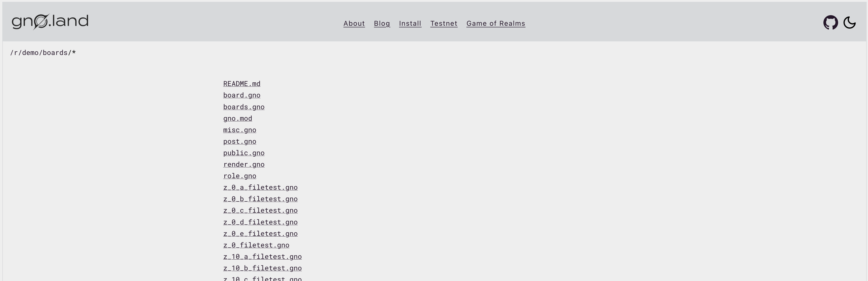The height and width of the screenshot is (281, 868).
Task: Open z_0_e_filetest.gno
Action: tap(260, 233)
